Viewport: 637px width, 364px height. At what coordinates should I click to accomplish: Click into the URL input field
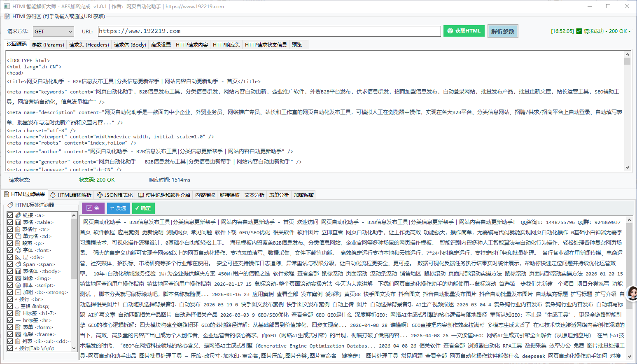click(269, 31)
